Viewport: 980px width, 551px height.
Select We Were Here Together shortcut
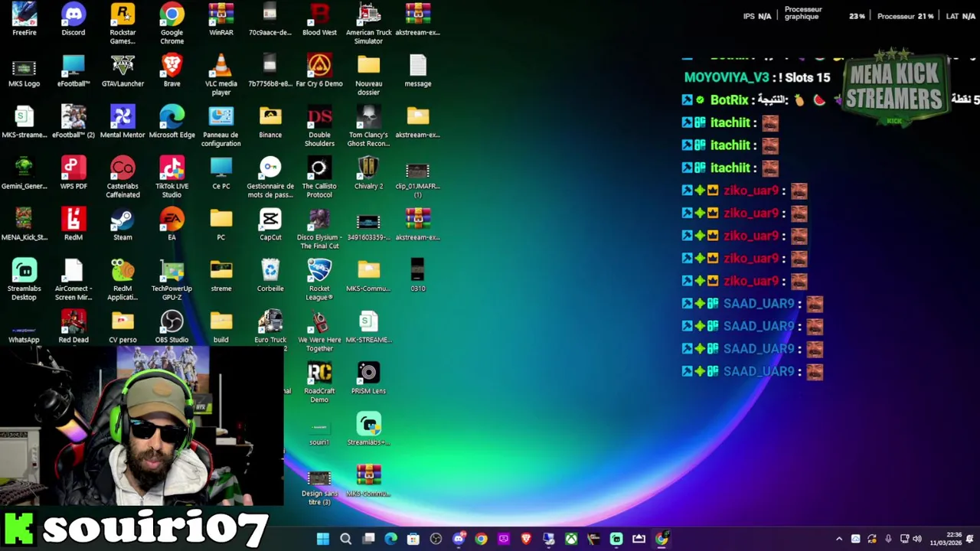click(319, 331)
